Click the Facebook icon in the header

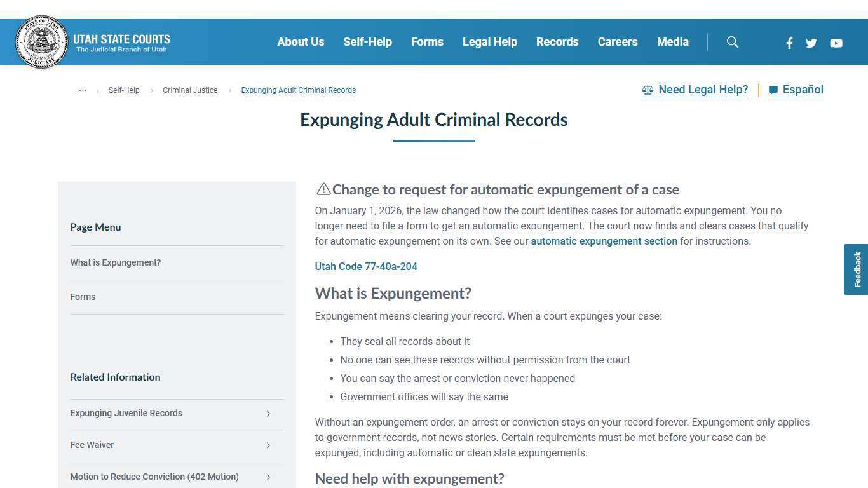pos(789,43)
